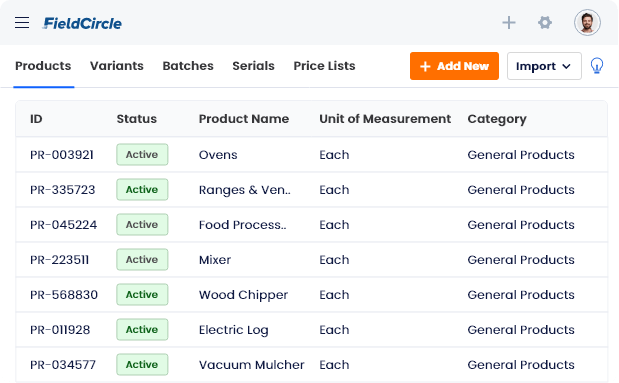Click the plus icon in header
This screenshot has width=619, height=383.
(509, 23)
